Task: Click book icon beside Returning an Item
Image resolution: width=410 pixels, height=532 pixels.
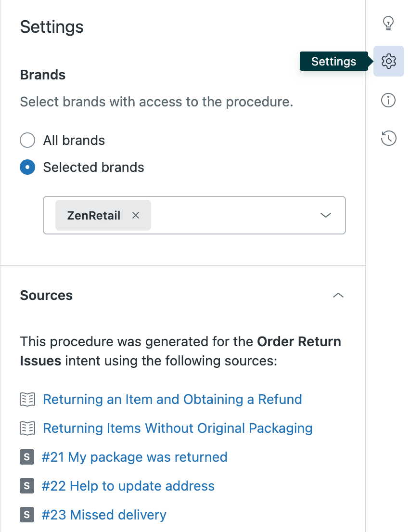Action: click(x=27, y=399)
